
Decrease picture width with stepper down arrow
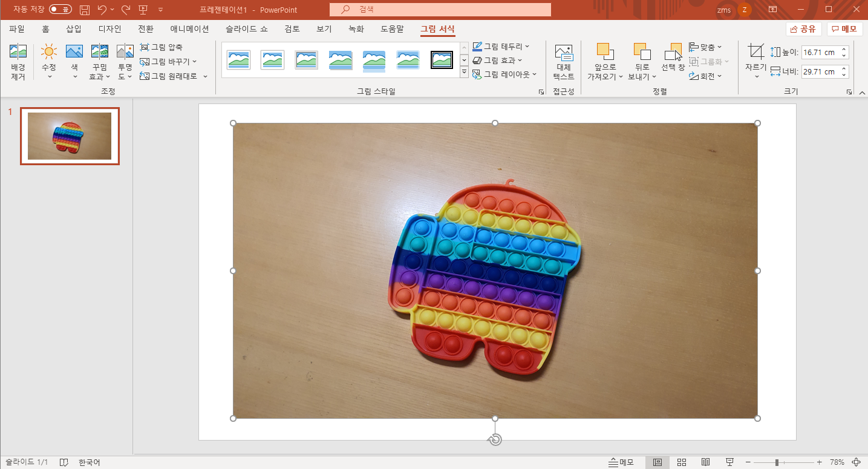point(844,75)
